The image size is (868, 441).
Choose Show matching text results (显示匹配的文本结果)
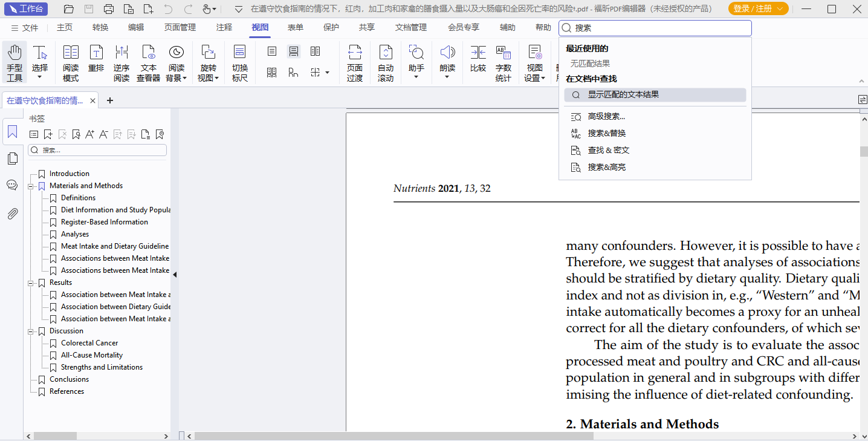655,95
